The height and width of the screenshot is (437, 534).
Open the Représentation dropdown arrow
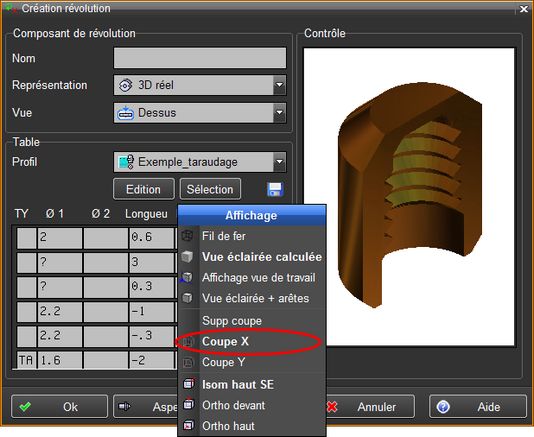(279, 85)
